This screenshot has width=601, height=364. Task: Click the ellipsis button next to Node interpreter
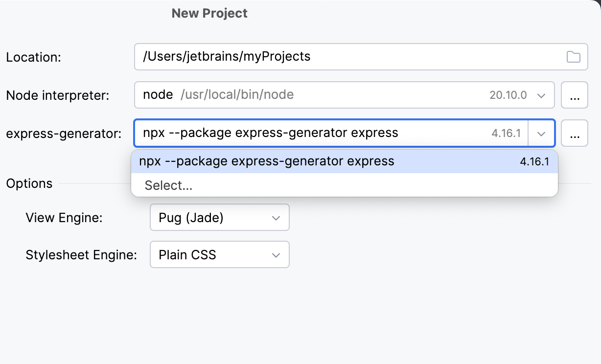pyautogui.click(x=575, y=95)
